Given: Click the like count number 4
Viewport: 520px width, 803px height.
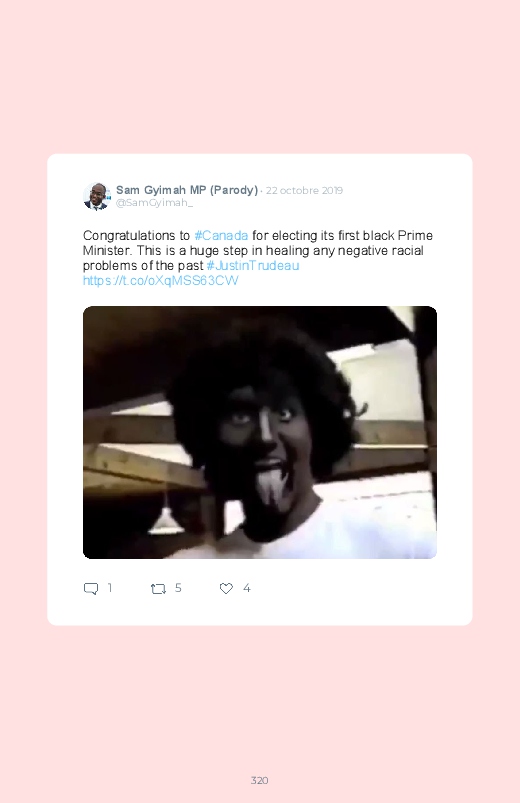Looking at the screenshot, I should pyautogui.click(x=246, y=588).
